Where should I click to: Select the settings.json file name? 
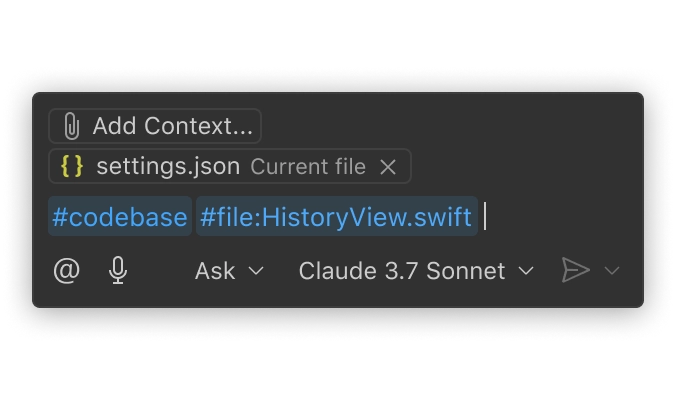[167, 167]
